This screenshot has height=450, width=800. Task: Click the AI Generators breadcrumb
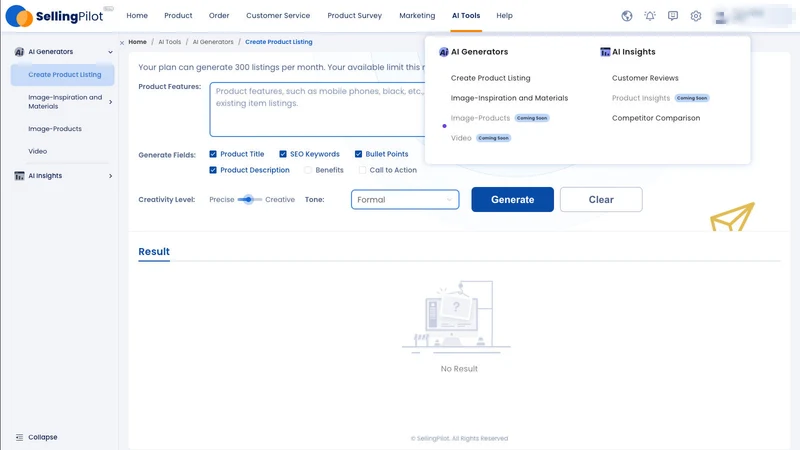(213, 42)
